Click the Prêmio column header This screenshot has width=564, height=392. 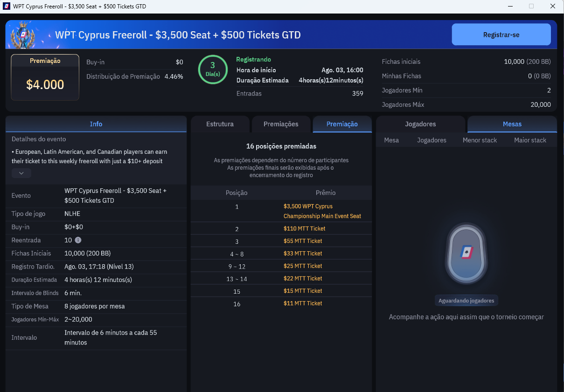coord(325,193)
